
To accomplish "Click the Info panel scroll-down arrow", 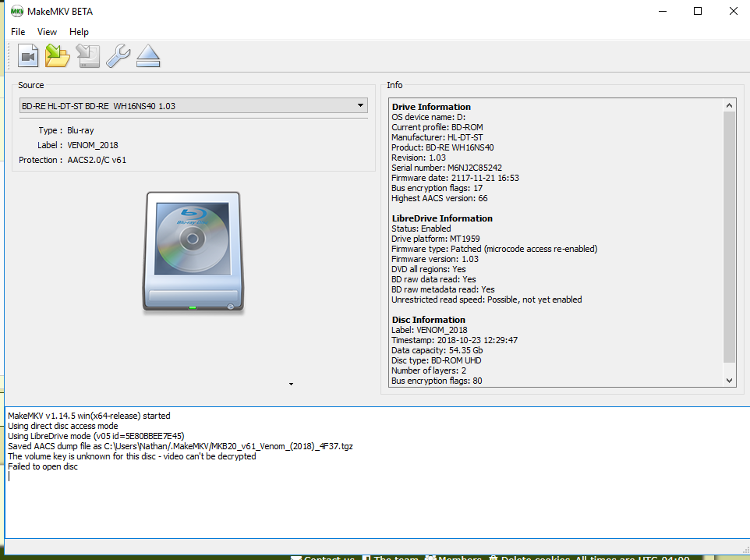I will click(730, 381).
